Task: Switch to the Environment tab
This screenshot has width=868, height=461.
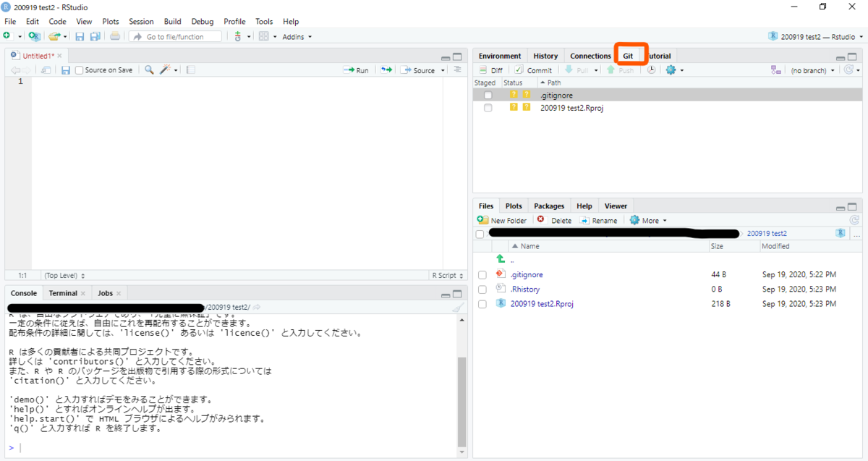Action: 499,56
